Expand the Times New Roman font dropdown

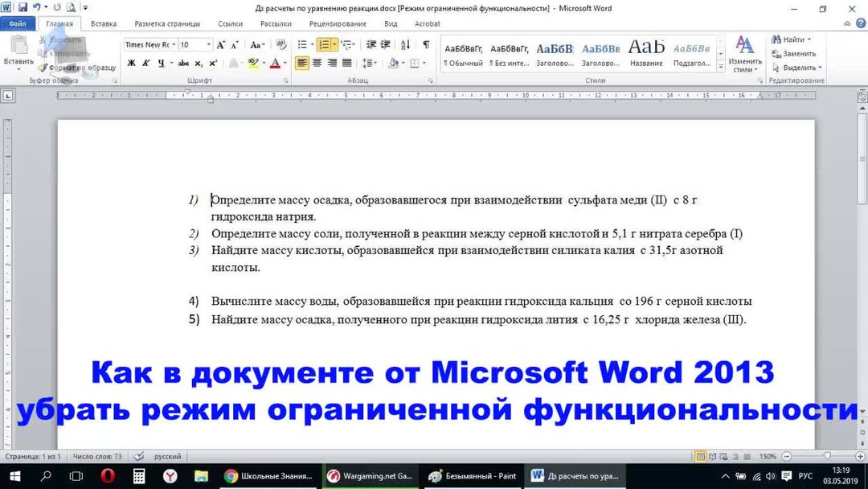point(174,44)
